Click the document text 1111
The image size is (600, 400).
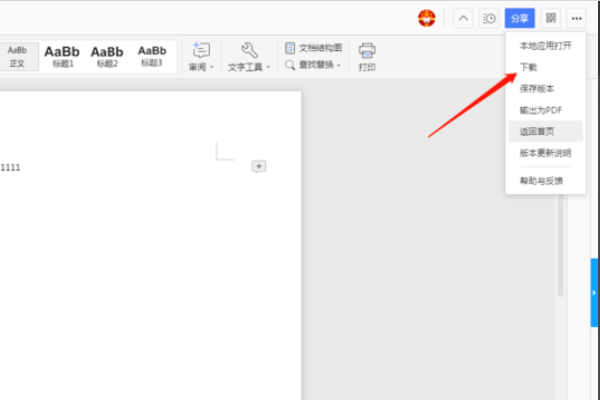point(10,168)
